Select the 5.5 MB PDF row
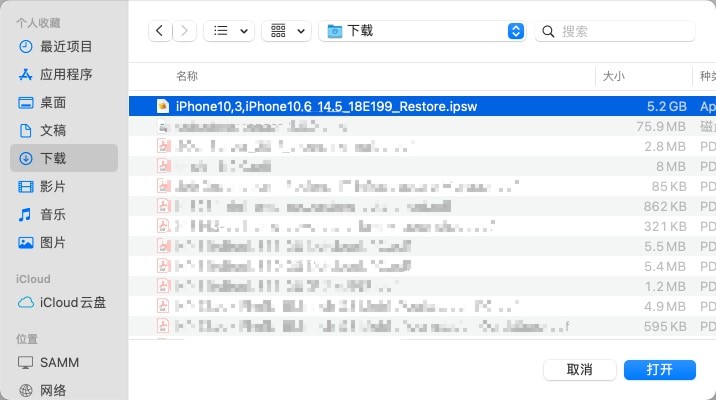716x400 pixels. click(422, 247)
